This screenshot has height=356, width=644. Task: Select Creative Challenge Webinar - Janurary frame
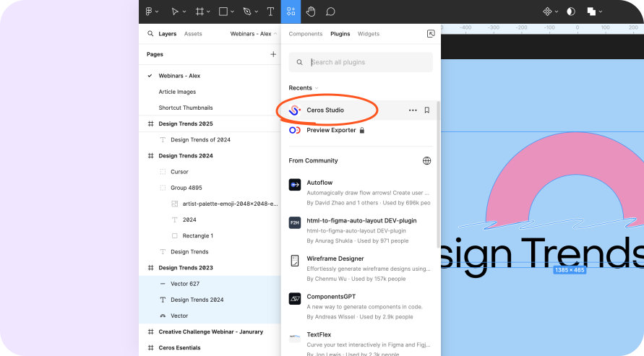point(210,331)
